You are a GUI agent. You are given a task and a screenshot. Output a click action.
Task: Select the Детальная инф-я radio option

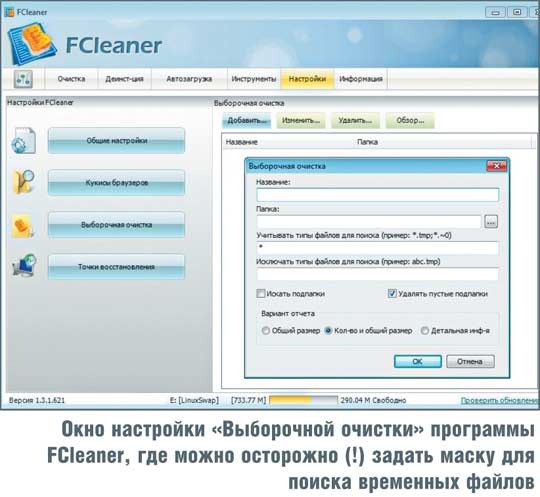coord(425,331)
